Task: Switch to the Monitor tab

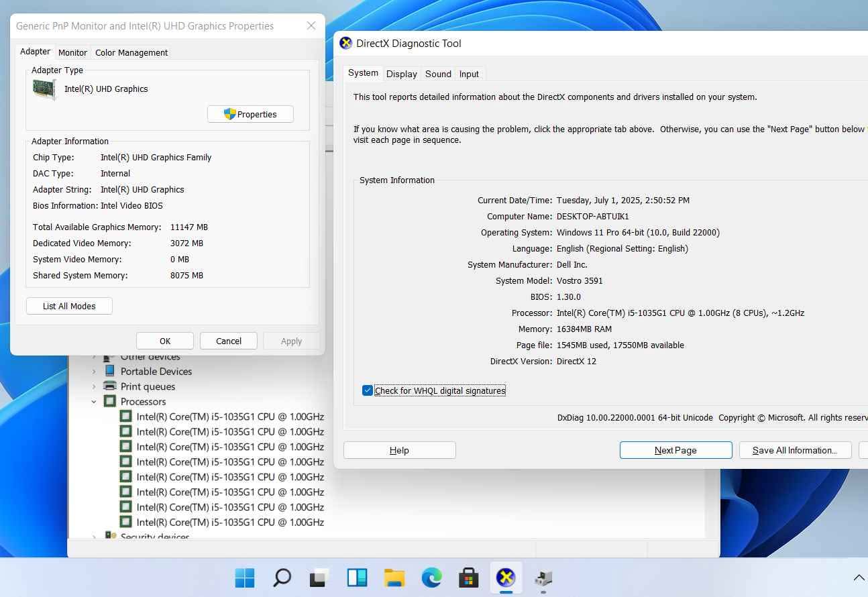Action: click(x=72, y=52)
